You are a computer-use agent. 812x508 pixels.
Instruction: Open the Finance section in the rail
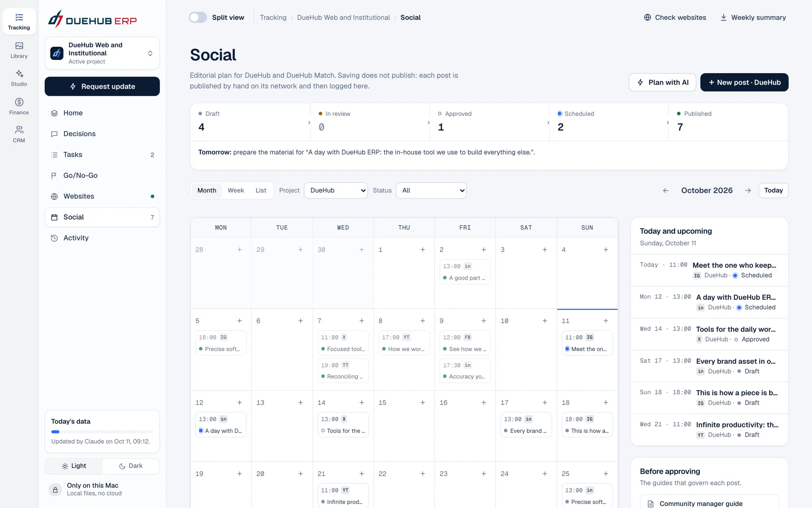[x=19, y=106]
